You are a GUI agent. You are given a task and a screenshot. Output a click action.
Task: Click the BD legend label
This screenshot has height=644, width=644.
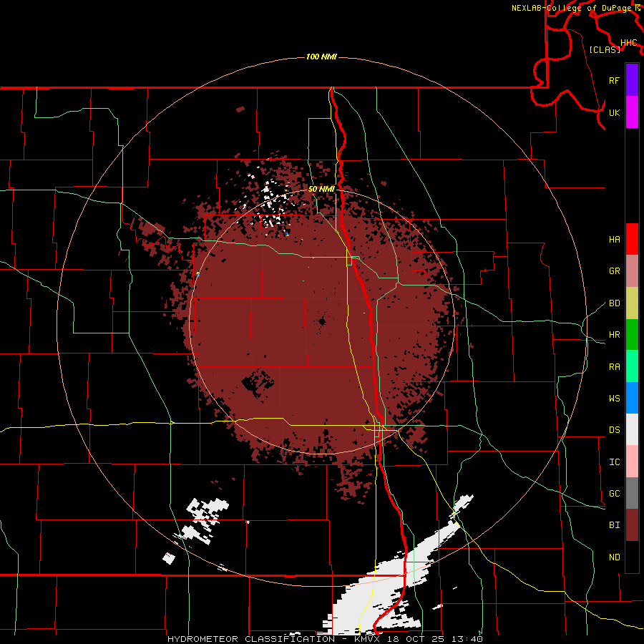(x=614, y=303)
